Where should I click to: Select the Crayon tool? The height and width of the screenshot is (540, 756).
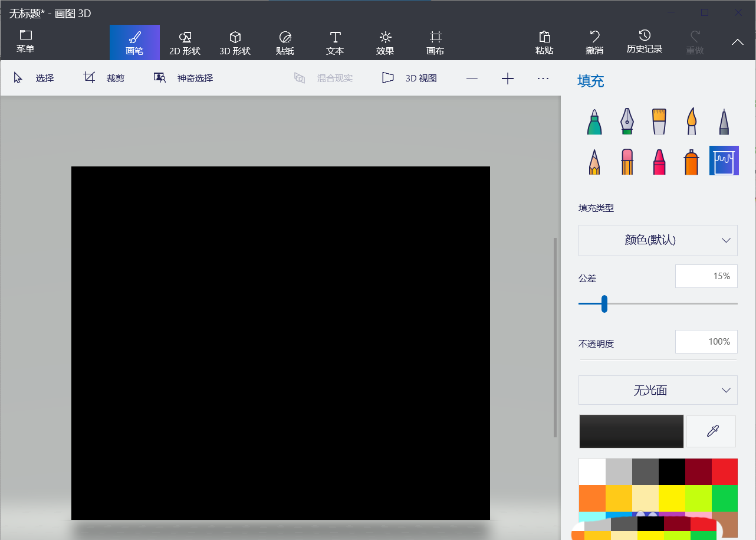[x=659, y=161]
